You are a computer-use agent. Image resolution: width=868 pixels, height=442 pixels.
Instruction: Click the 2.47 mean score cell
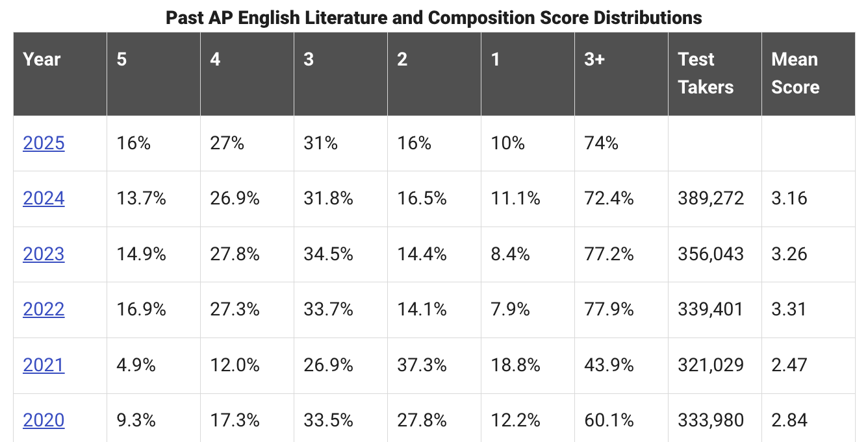tap(789, 365)
